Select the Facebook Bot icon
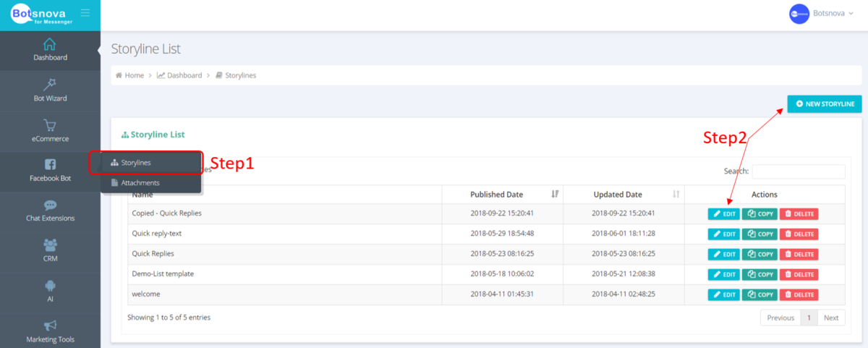 tap(50, 165)
